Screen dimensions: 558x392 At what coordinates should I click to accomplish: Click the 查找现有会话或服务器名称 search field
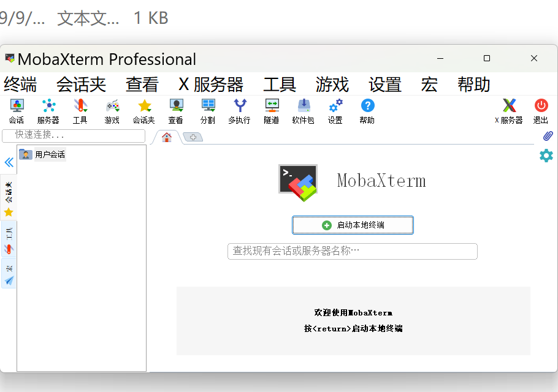[x=353, y=251]
